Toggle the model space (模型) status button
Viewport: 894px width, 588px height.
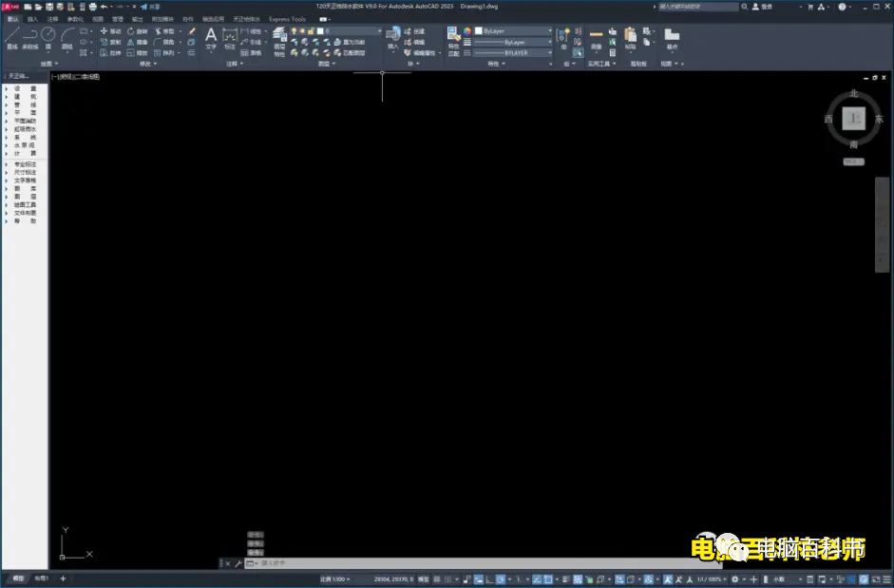click(423, 579)
